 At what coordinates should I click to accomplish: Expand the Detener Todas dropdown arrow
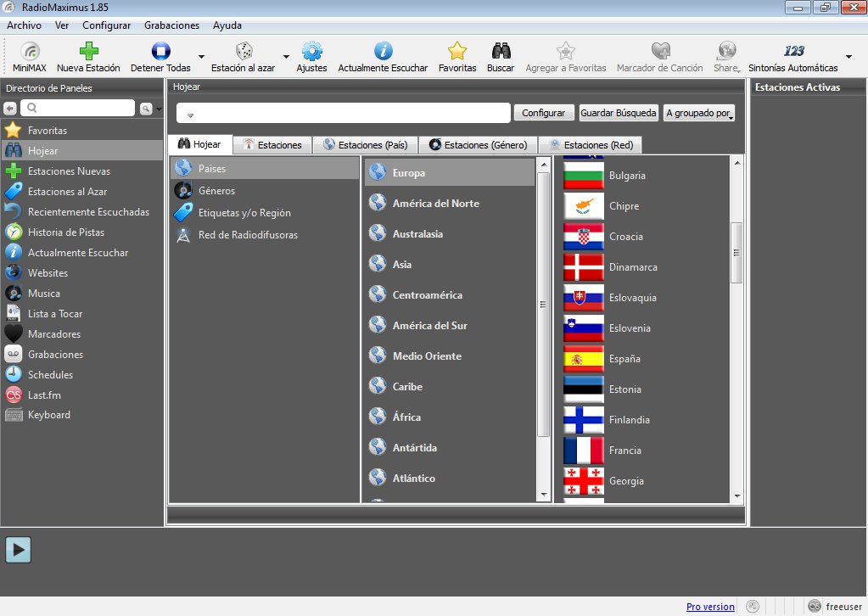pyautogui.click(x=201, y=58)
